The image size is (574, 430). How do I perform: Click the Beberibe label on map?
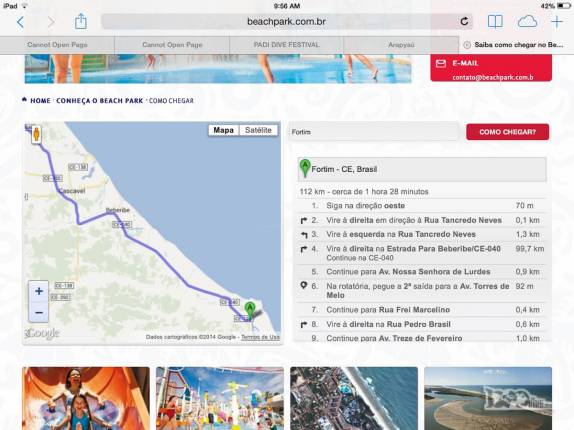(x=118, y=210)
